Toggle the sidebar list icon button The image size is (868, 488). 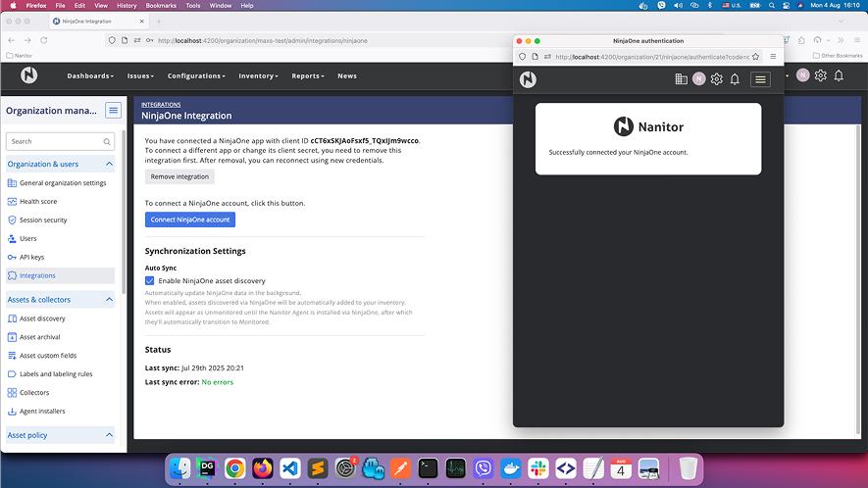[114, 111]
